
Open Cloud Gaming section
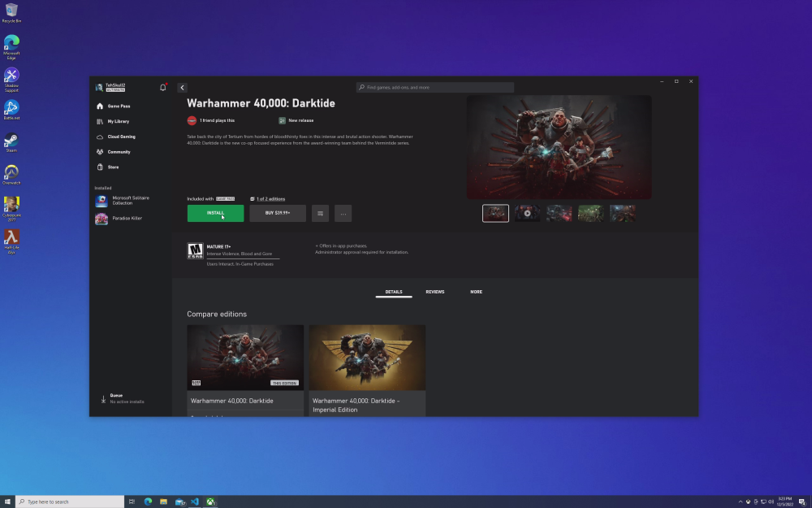116,137
